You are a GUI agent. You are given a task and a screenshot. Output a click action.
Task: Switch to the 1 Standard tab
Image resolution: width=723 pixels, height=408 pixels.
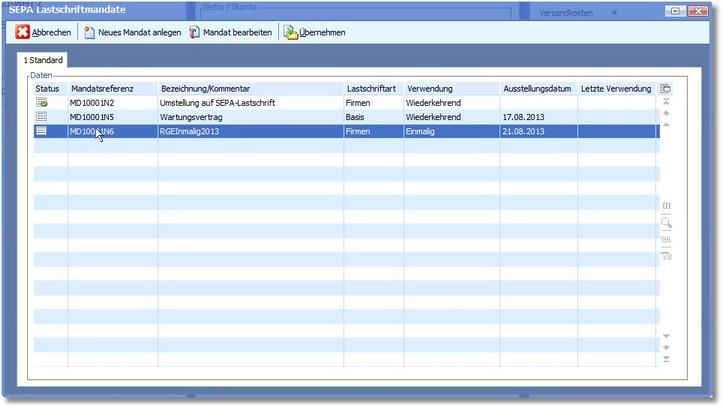[x=43, y=61]
